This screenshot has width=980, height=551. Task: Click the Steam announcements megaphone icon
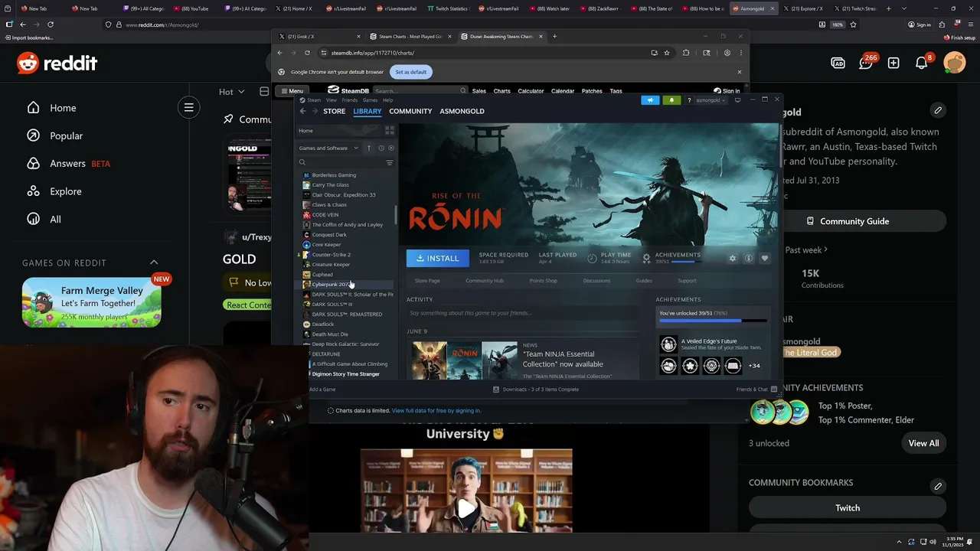650,100
